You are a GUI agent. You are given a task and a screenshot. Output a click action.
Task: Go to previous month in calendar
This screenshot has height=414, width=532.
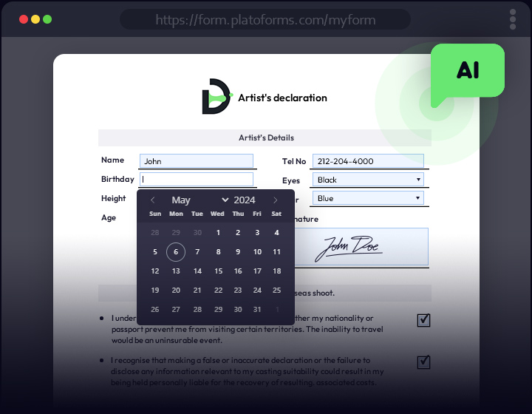153,200
